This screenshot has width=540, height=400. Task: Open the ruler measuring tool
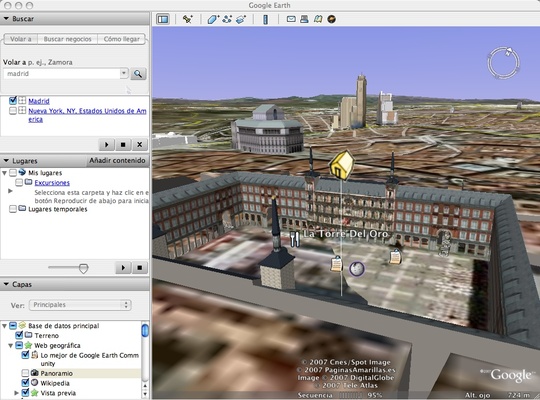coord(265,19)
